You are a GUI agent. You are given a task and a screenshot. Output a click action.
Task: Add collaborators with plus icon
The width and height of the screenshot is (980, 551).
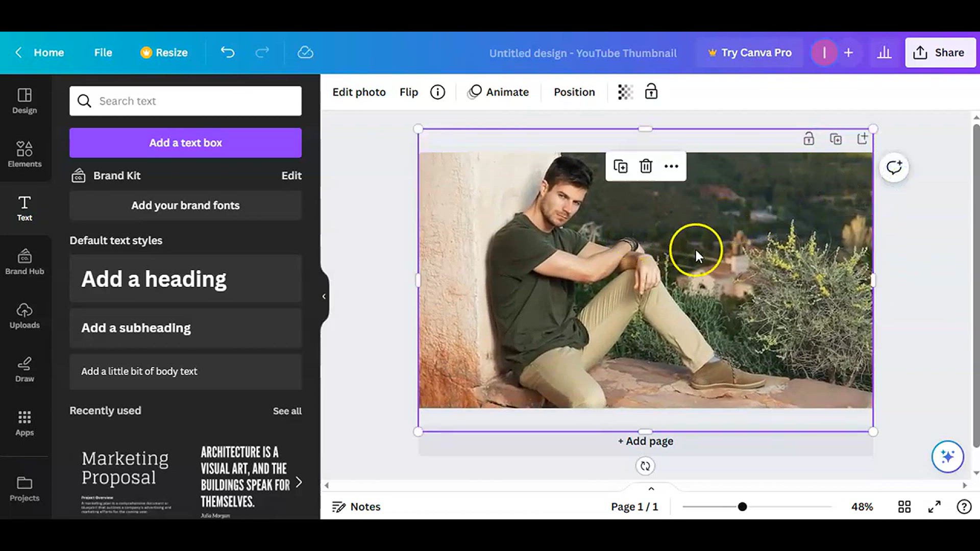(x=848, y=53)
